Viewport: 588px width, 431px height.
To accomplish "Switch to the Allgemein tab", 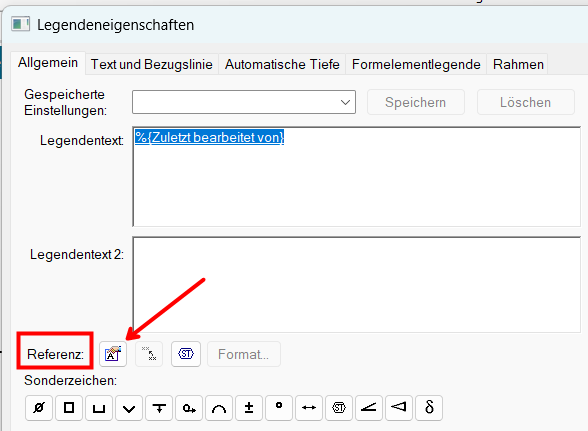I will pyautogui.click(x=48, y=63).
